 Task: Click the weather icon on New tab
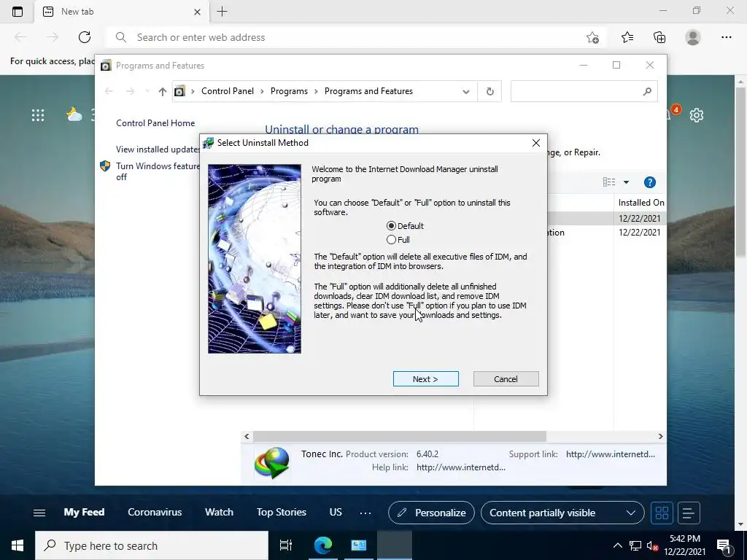[x=74, y=114]
